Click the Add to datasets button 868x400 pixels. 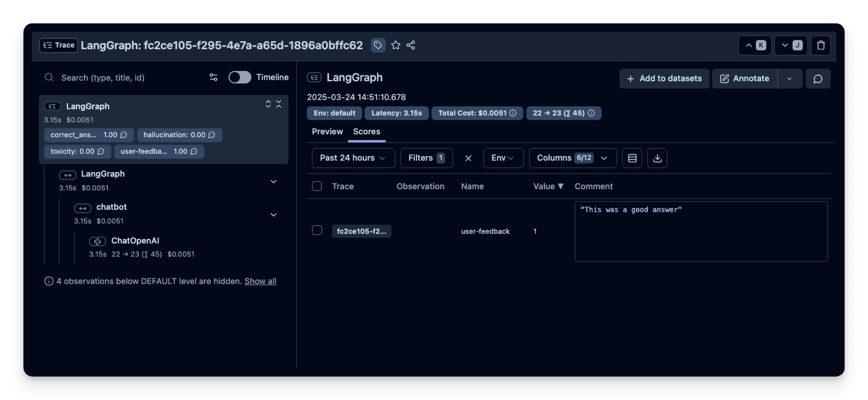point(664,78)
